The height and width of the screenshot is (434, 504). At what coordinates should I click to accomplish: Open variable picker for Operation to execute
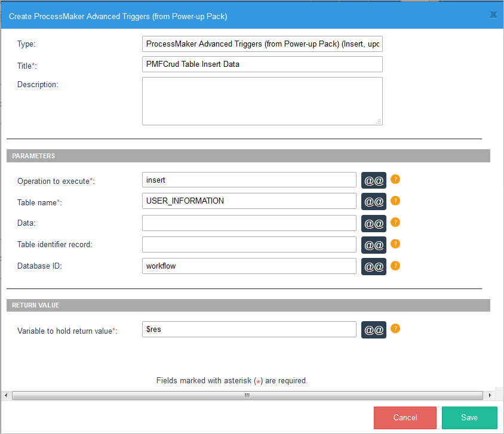(x=373, y=180)
